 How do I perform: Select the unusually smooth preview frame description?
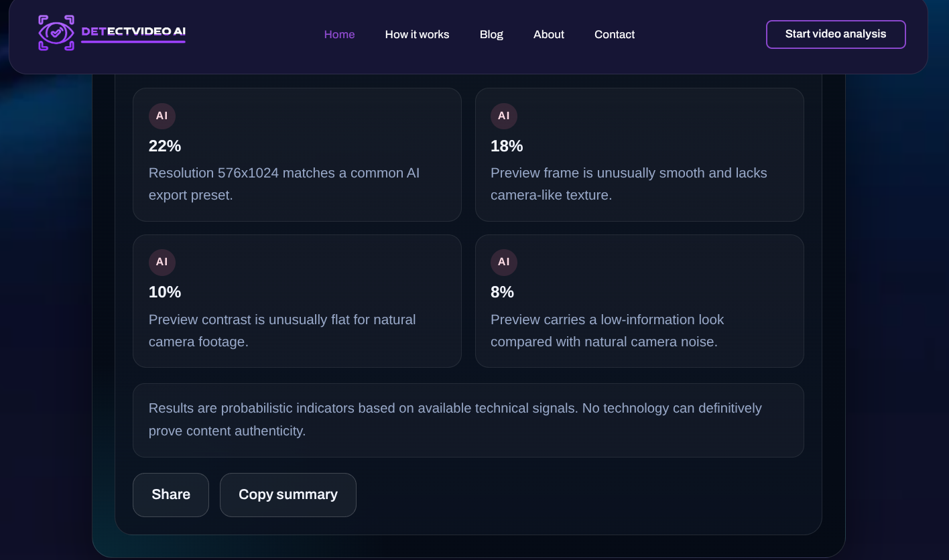[x=629, y=184]
